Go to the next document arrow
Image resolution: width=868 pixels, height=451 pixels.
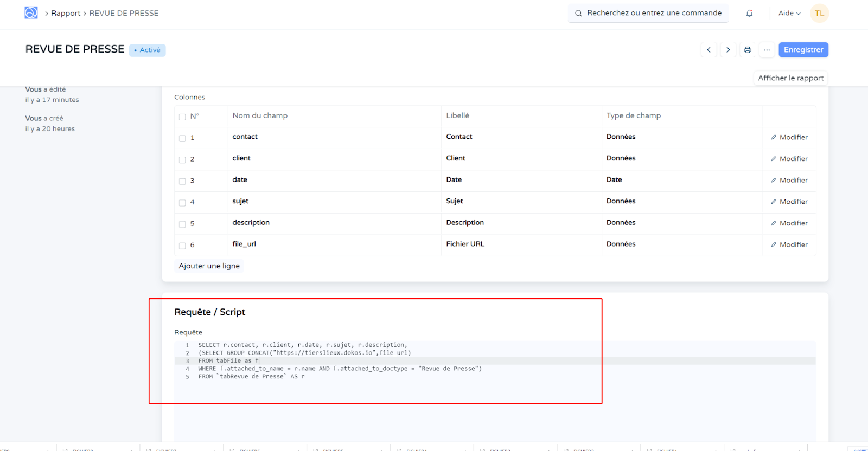pos(728,50)
